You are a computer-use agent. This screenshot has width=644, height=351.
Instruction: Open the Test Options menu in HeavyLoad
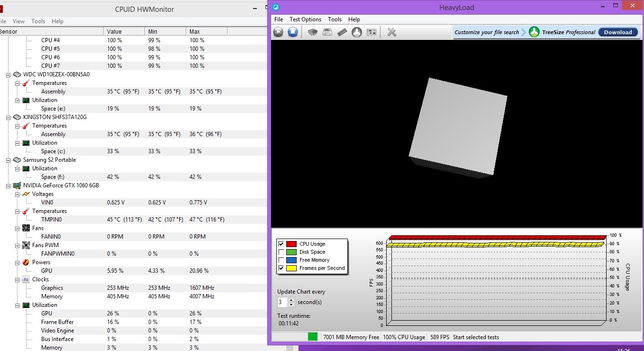point(305,19)
